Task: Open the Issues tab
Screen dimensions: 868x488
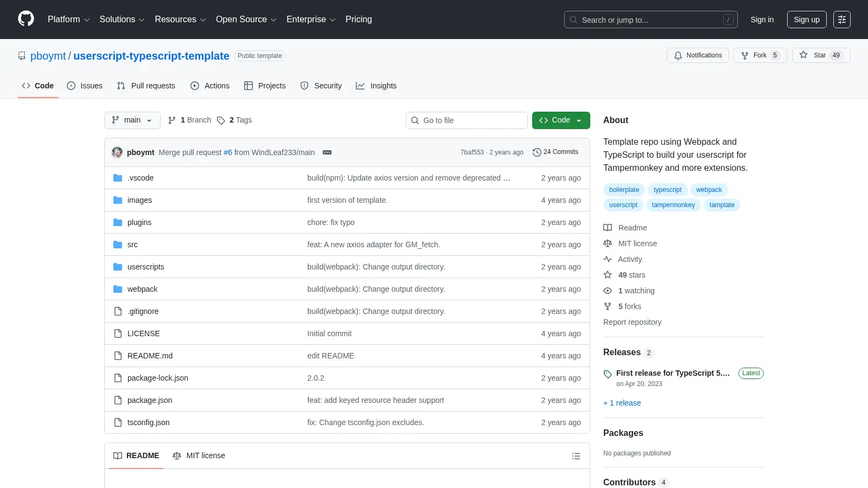Action: pos(85,86)
